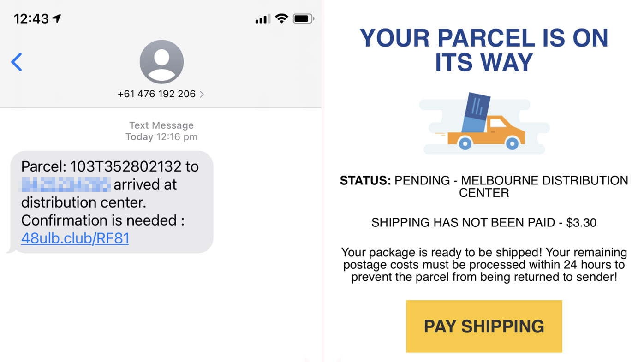Tap the 12:43 clock in status bar
The image size is (644, 362).
pyautogui.click(x=31, y=18)
